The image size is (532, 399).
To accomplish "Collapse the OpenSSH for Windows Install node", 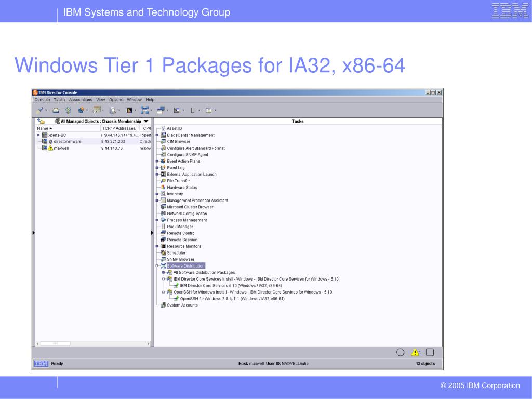I will (163, 292).
